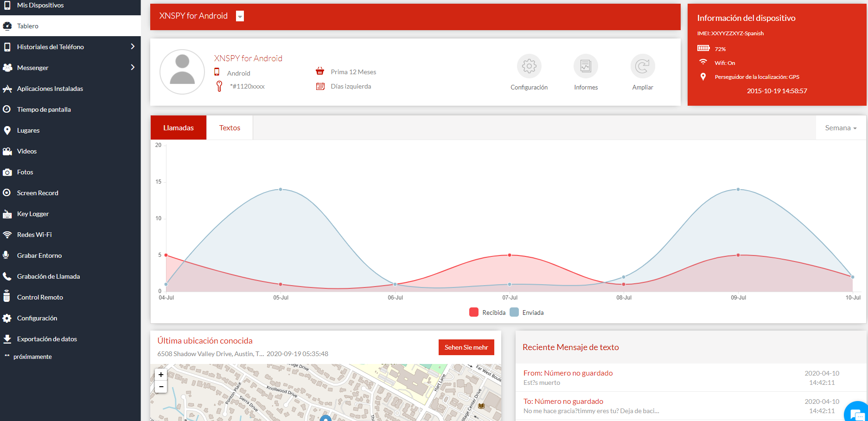Open Grabar Entorno microphone icon
The height and width of the screenshot is (421, 868).
6,255
